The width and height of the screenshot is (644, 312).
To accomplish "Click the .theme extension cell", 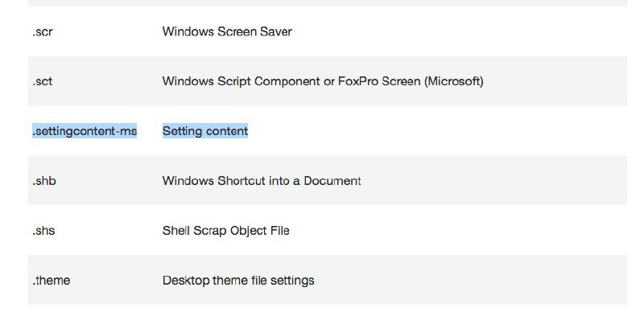I will point(51,281).
